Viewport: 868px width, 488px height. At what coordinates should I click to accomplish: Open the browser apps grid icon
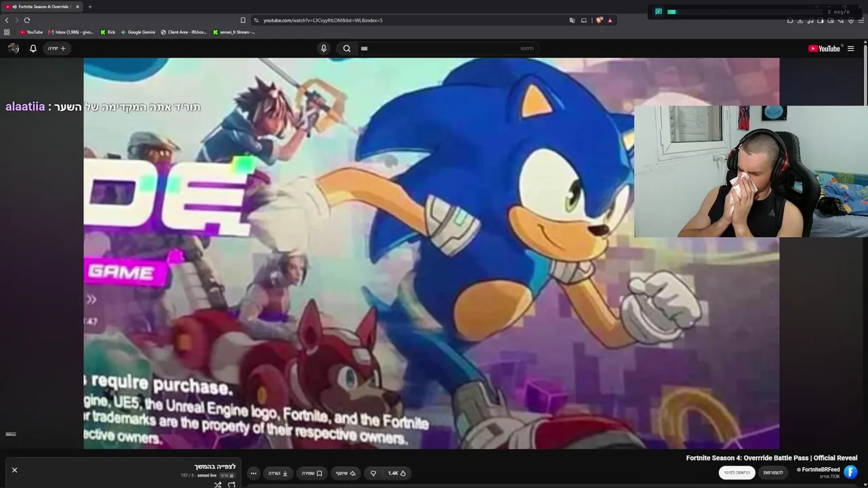click(7, 32)
